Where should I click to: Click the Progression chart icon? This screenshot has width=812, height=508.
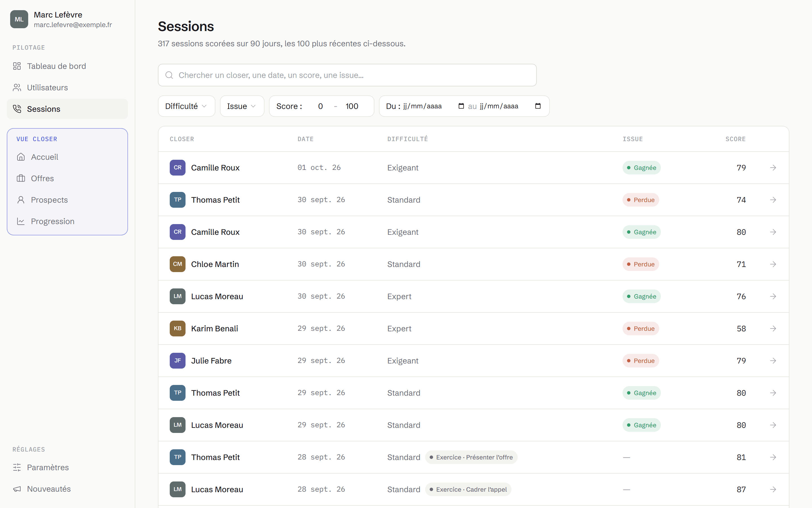coord(21,222)
